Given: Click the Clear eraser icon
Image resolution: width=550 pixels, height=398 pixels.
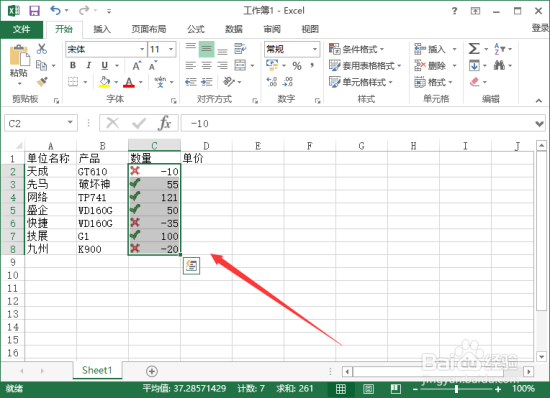Looking at the screenshot, I should point(474,82).
